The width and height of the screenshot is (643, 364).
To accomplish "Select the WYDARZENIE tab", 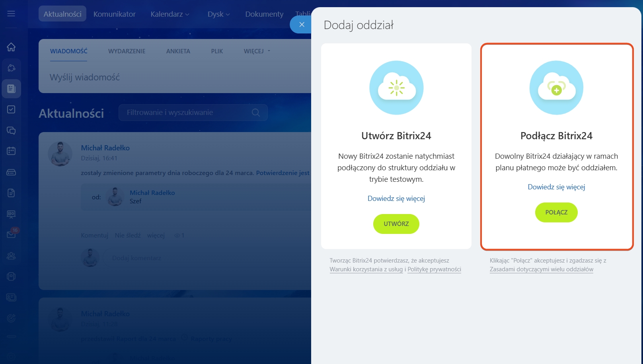I will point(127,51).
